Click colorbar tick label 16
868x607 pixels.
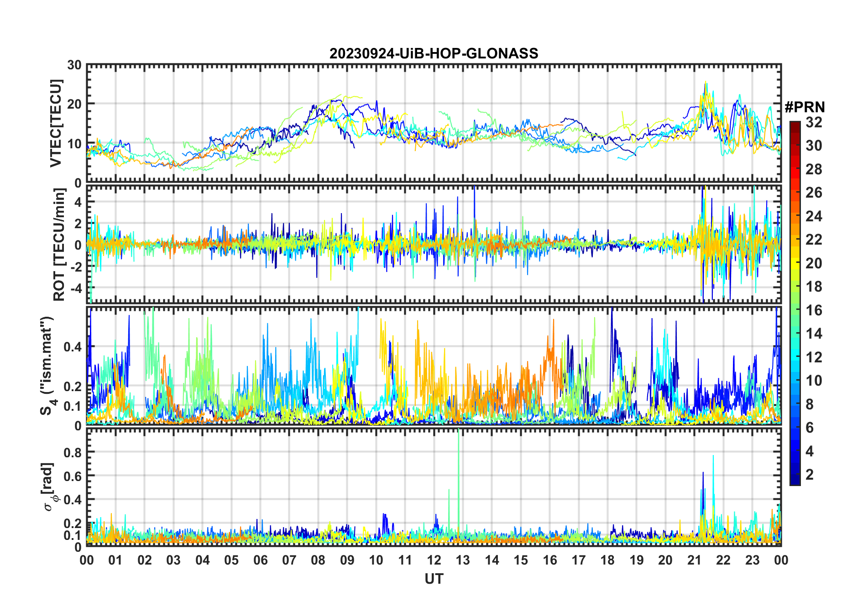pos(814,310)
